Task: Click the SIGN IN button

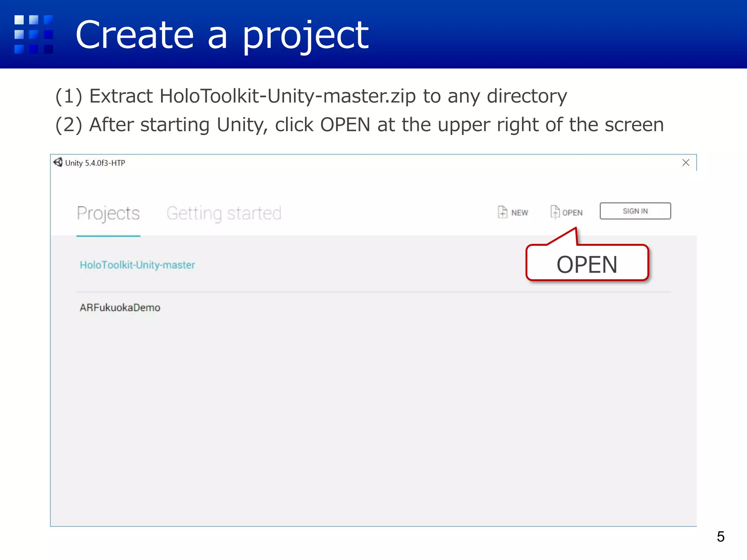Action: tap(635, 211)
